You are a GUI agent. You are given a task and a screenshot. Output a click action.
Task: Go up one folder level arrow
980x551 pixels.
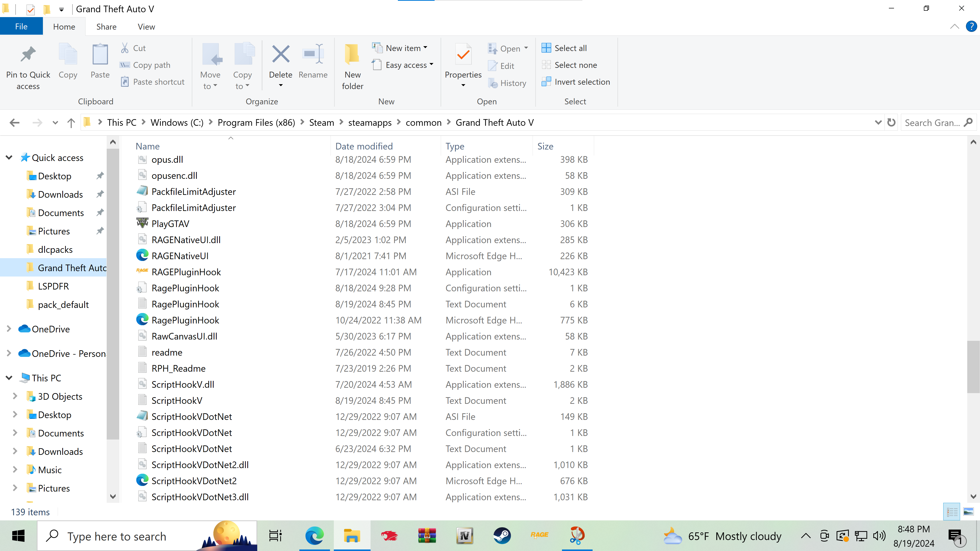point(71,122)
